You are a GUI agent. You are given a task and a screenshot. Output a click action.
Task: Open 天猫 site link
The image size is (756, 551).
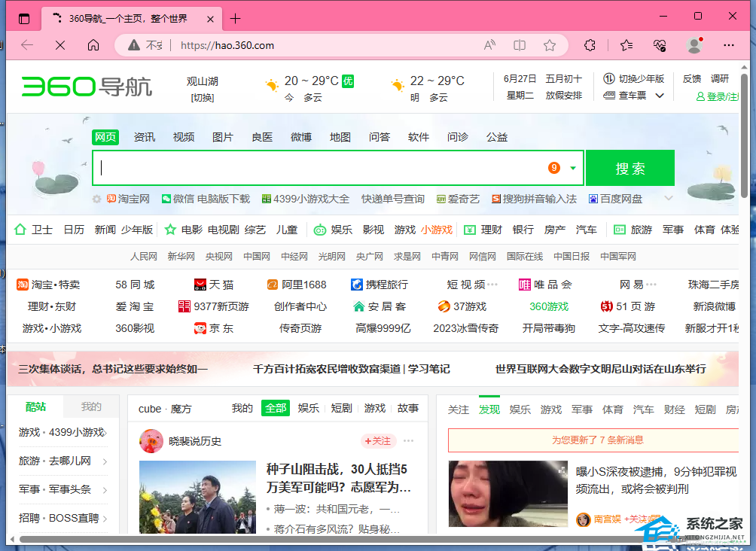214,285
